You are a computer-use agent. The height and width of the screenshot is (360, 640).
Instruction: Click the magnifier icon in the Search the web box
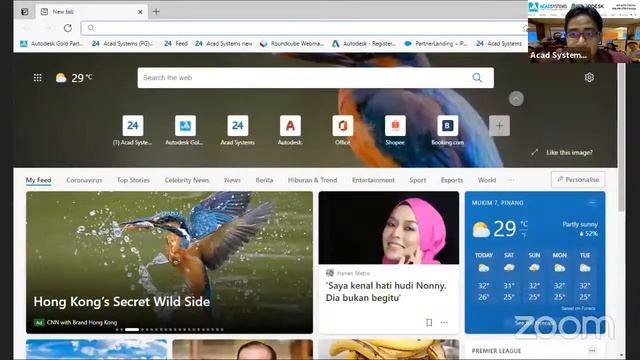pyautogui.click(x=477, y=78)
